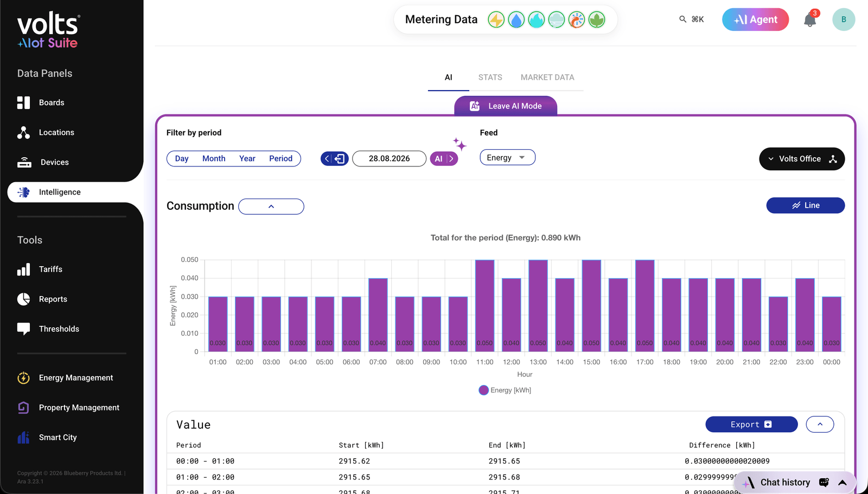Open Volts Office location dropdown
The width and height of the screenshot is (868, 494).
pyautogui.click(x=802, y=159)
